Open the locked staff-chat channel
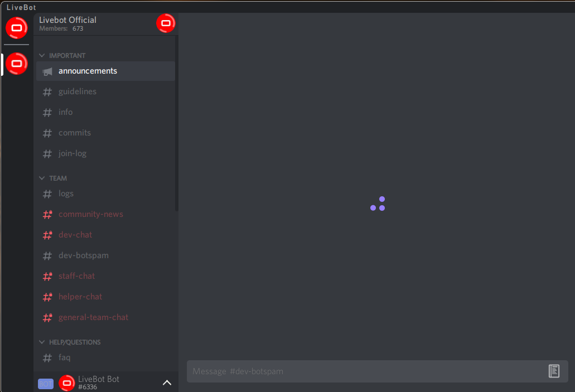 click(77, 276)
